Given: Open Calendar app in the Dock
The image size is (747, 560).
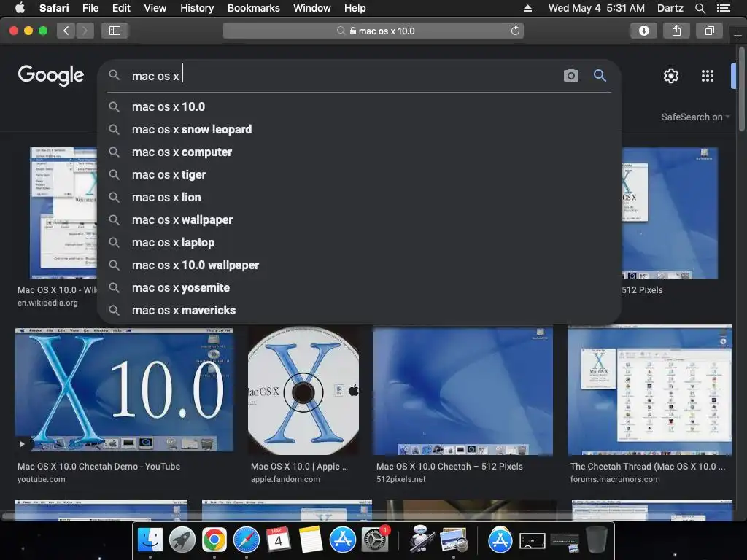Looking at the screenshot, I should 278,540.
